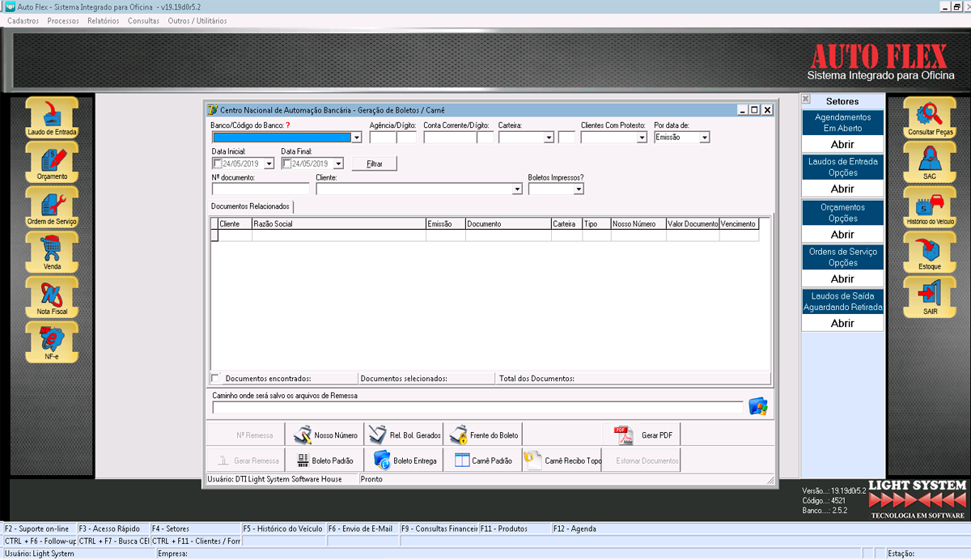This screenshot has height=560, width=971.
Task: Click the Razão Social column header
Action: coord(338,223)
